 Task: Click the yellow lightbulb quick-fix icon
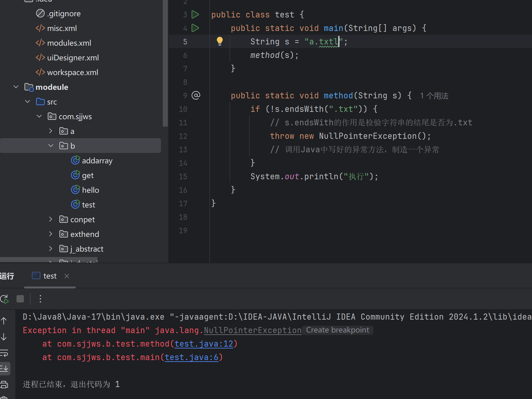[x=219, y=41]
